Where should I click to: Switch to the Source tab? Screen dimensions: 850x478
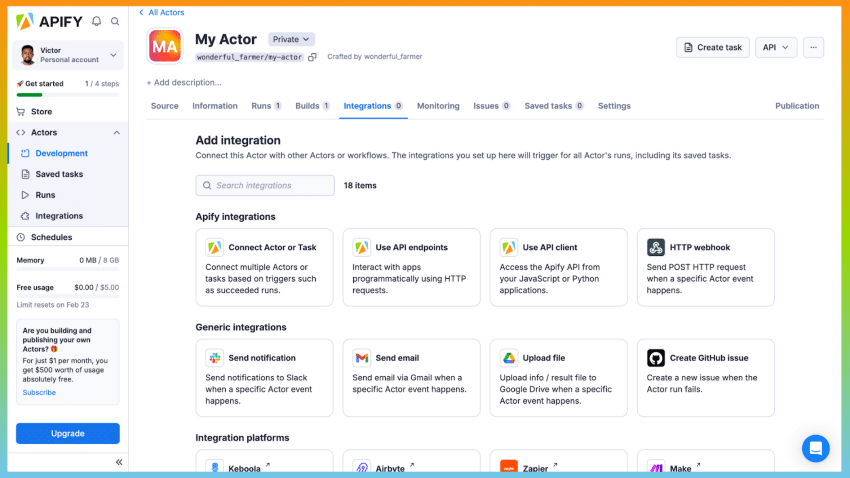(165, 106)
